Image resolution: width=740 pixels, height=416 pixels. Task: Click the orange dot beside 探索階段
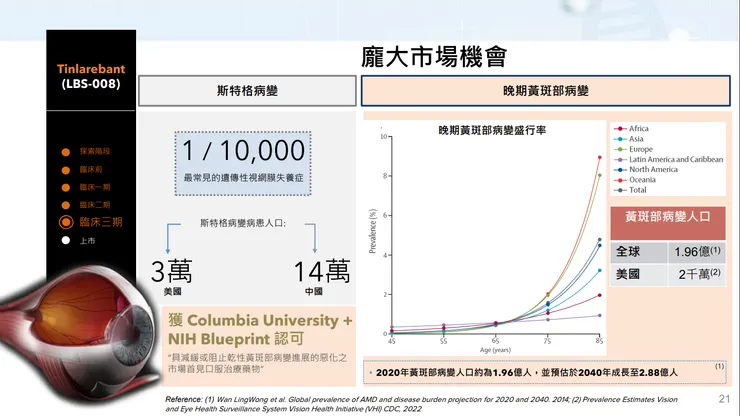pyautogui.click(x=66, y=152)
